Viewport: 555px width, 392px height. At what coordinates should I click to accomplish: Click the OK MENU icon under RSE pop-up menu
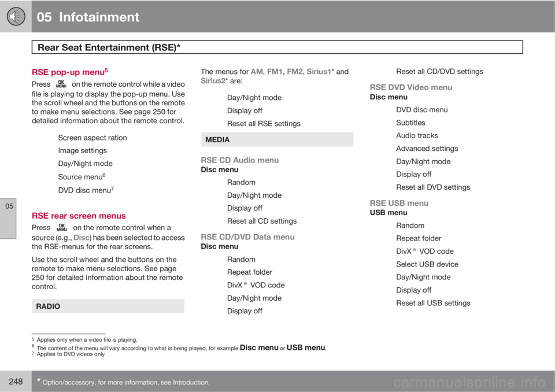pyautogui.click(x=61, y=84)
